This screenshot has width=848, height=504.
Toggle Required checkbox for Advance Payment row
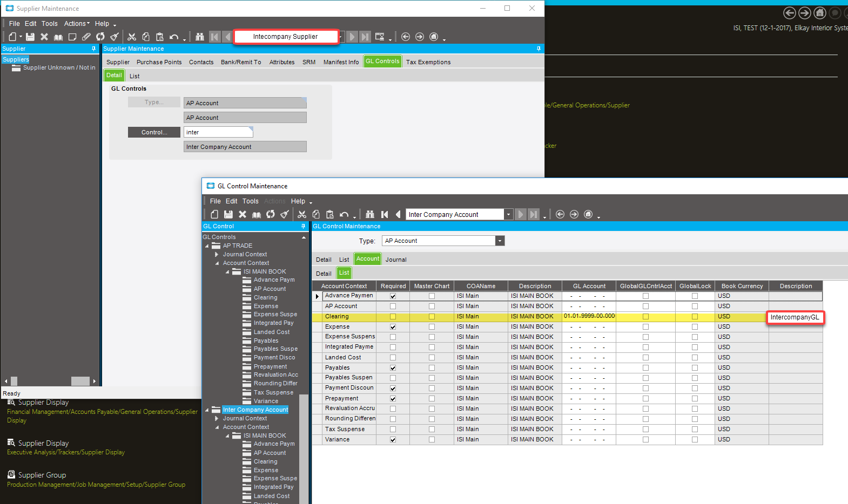(393, 296)
